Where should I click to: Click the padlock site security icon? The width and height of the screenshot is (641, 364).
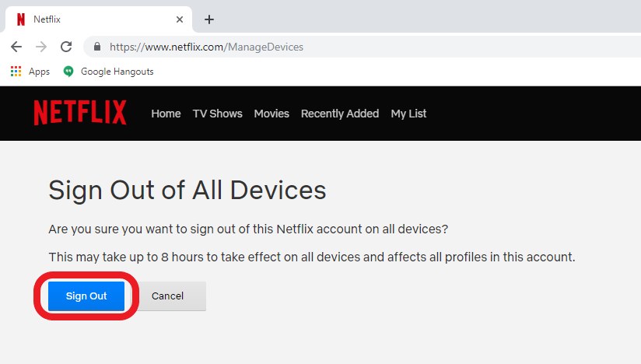point(97,47)
